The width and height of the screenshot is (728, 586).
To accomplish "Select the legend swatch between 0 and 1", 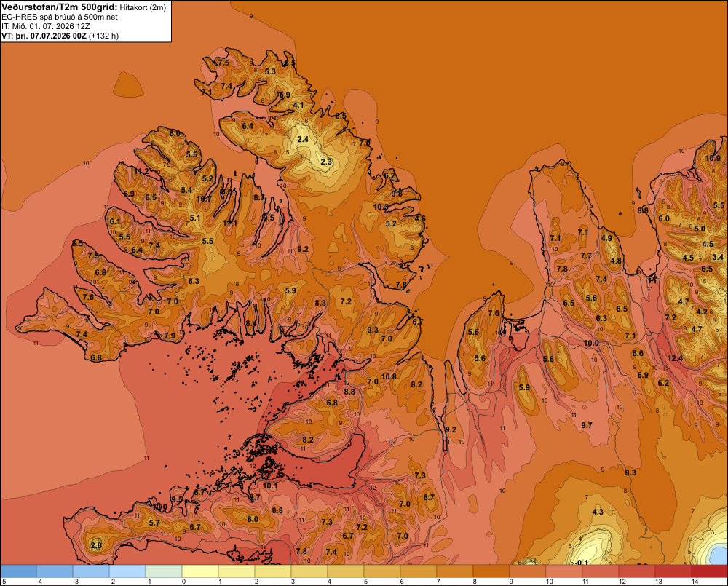I will tap(200, 571).
